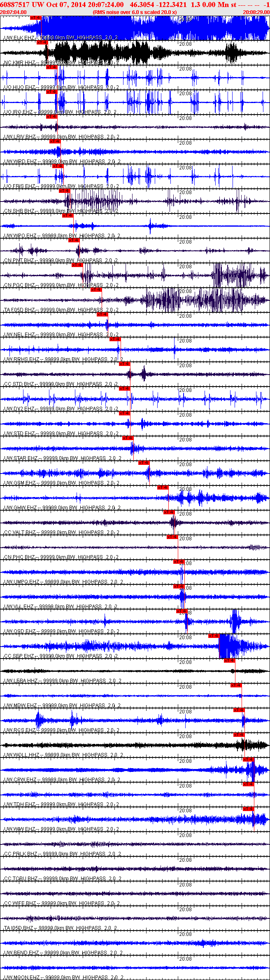Click the red pick flag on UW.NEL trace
270x980 pixels.
click(x=102, y=314)
